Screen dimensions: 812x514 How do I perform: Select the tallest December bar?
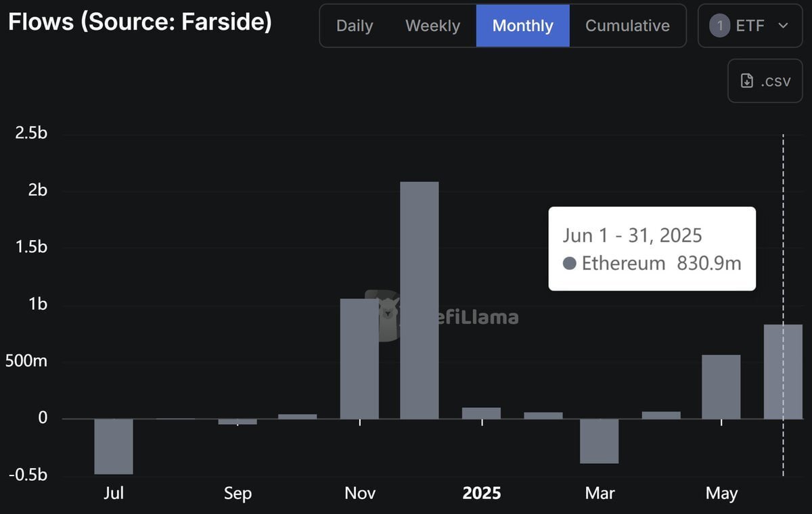[x=419, y=300]
